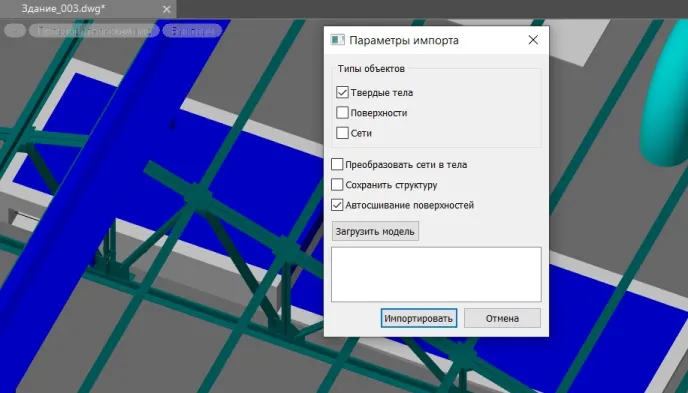The image size is (688, 393).
Task: Check Преобразовать сети в тела option
Action: point(337,164)
